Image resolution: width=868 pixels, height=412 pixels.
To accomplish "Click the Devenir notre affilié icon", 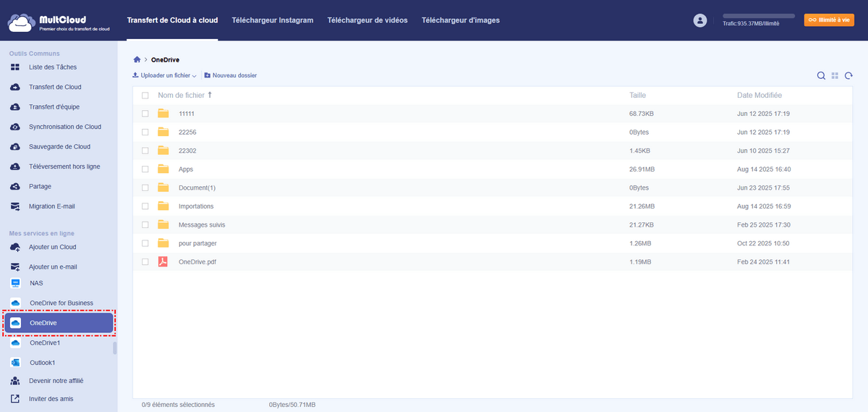I will coord(15,381).
